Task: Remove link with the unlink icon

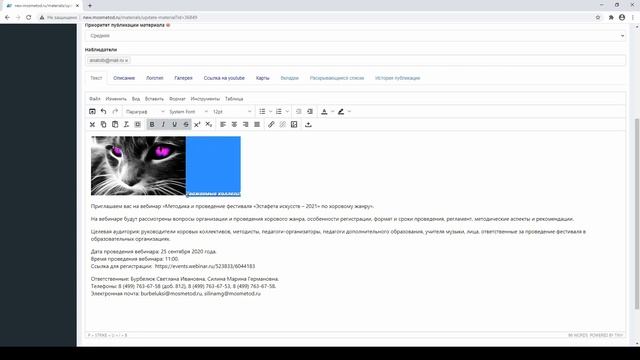Action: [x=282, y=124]
